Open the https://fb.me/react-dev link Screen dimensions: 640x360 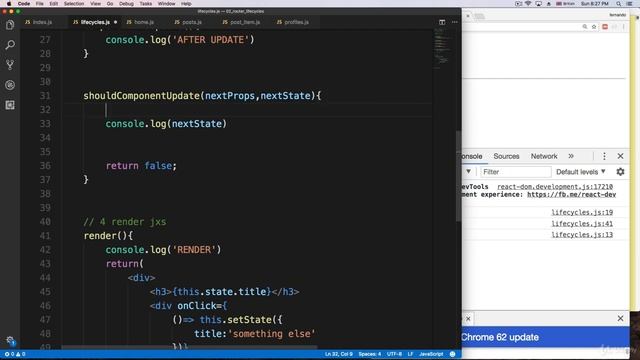click(571, 195)
